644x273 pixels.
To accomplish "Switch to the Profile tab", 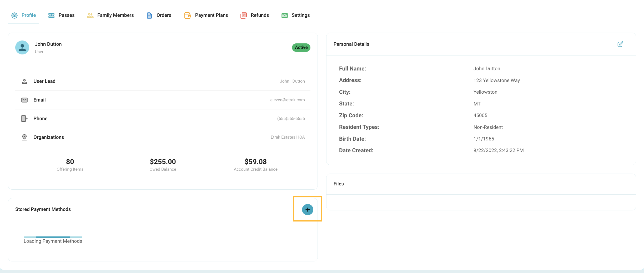I will click(23, 15).
